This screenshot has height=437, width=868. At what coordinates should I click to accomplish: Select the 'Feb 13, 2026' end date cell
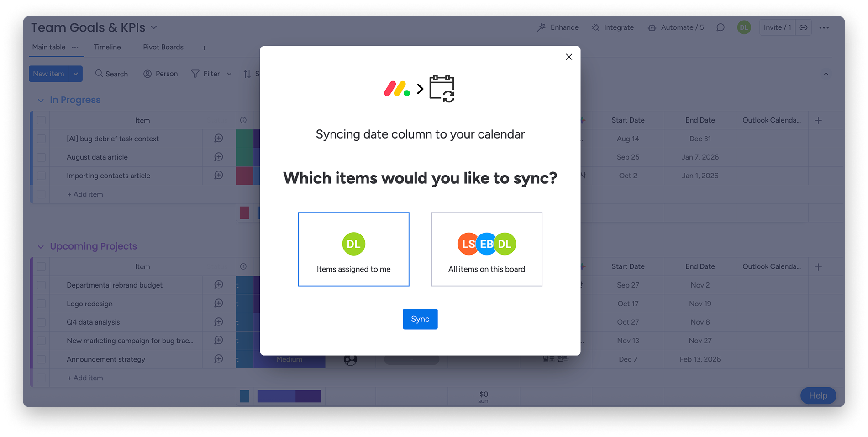pyautogui.click(x=700, y=359)
